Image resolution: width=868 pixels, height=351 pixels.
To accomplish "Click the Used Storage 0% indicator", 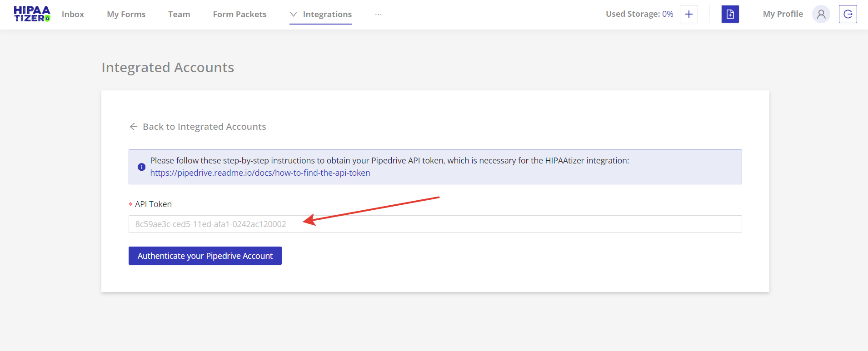I will coord(639,14).
